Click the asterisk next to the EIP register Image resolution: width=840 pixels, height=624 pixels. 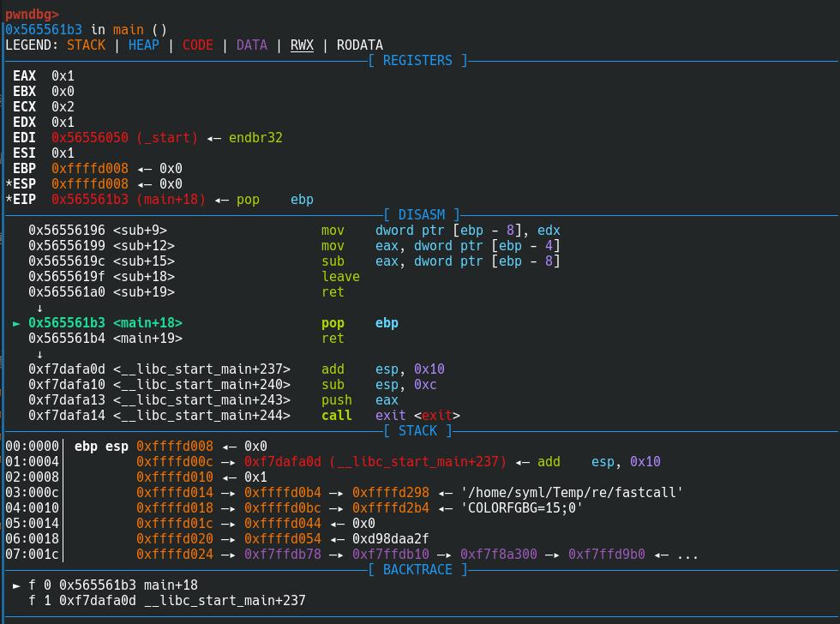tap(9, 200)
